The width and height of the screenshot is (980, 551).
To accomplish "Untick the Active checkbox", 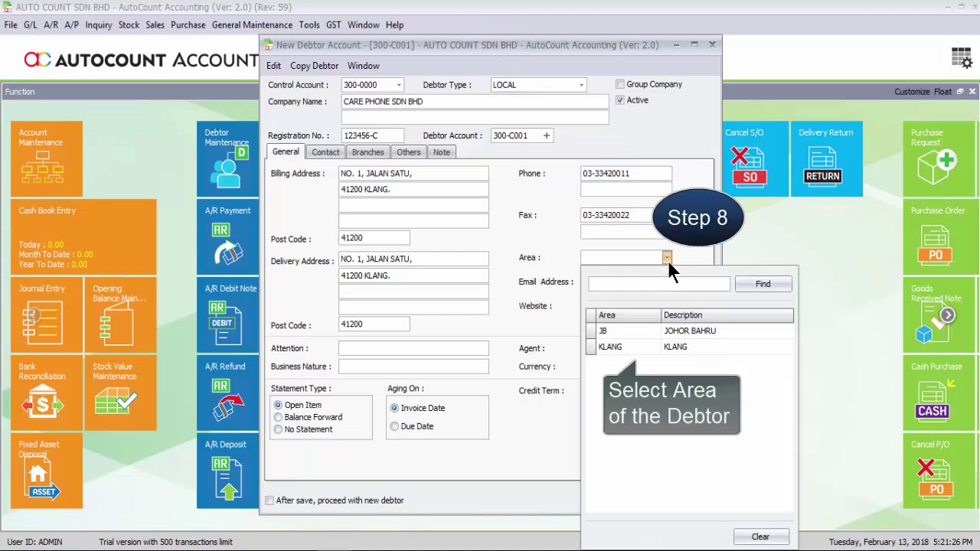I will [x=620, y=100].
